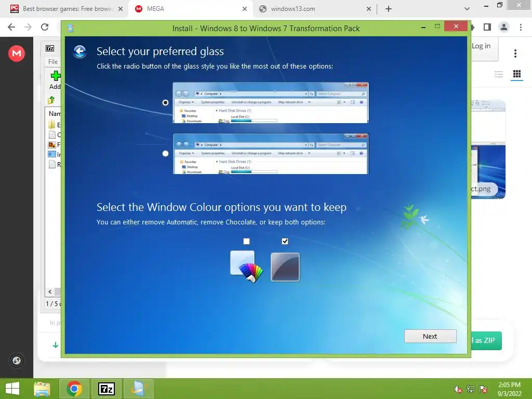Select the folder item in 7-Zip list
The height and width of the screenshot is (399, 532).
coord(54,125)
